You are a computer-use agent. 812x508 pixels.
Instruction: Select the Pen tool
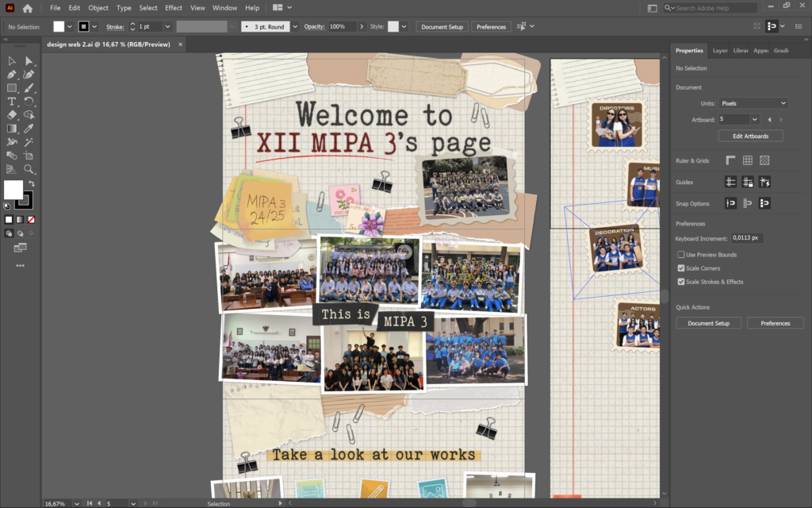11,75
